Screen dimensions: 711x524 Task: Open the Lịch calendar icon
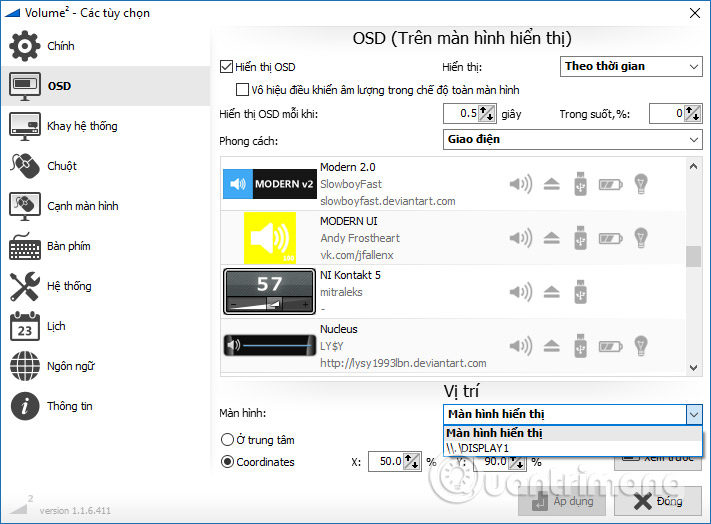pyautogui.click(x=24, y=326)
